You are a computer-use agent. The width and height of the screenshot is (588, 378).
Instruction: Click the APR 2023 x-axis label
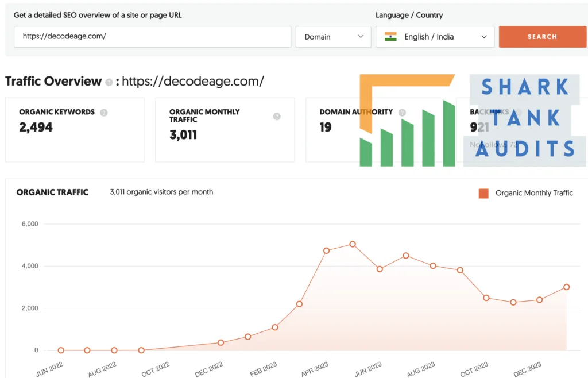pyautogui.click(x=315, y=369)
